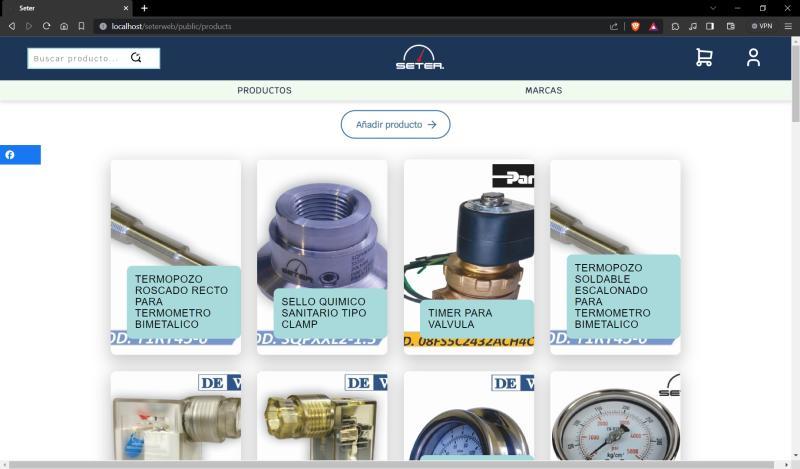The width and height of the screenshot is (800, 469).
Task: Click the search magnifier icon
Action: (136, 58)
